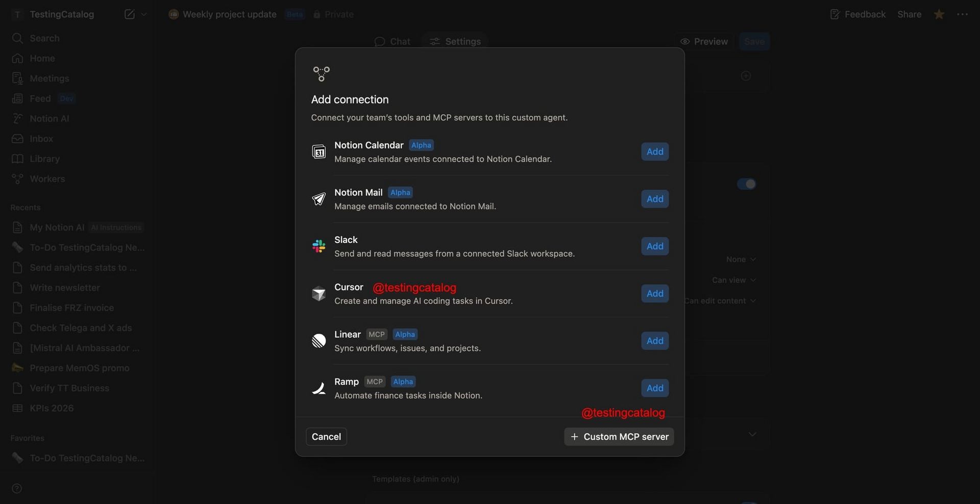The width and height of the screenshot is (980, 504).
Task: Toggle the blue switch behind the dialog
Action: 746,184
